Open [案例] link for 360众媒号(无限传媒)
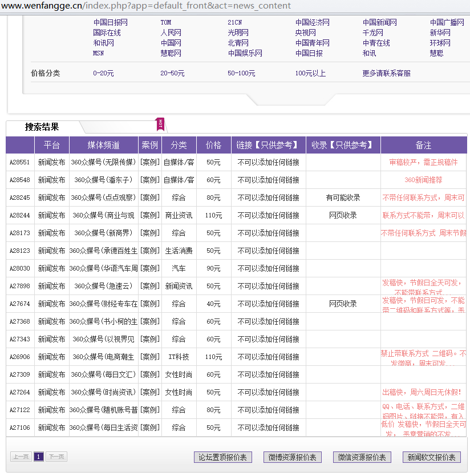The width and height of the screenshot is (470, 476). coord(150,162)
